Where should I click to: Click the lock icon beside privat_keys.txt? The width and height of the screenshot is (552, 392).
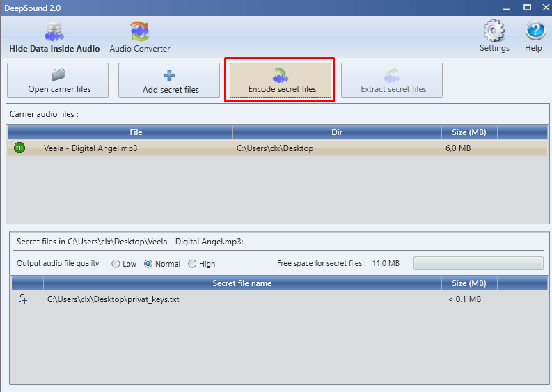(x=23, y=299)
